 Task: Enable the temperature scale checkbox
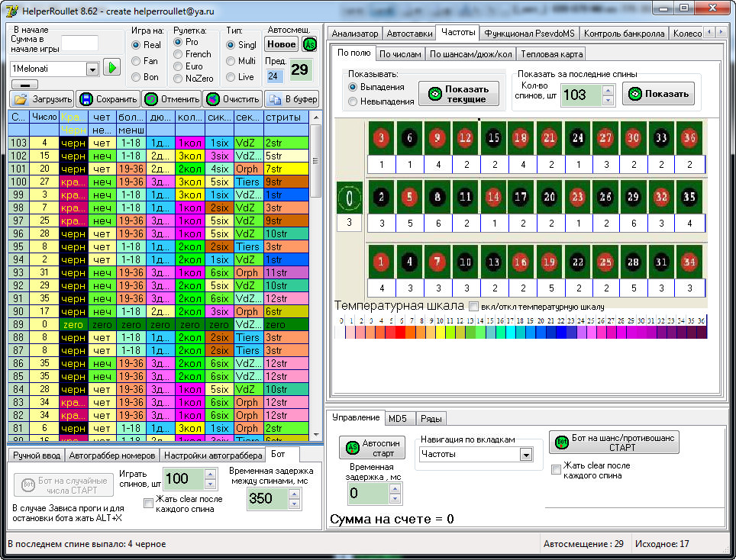(x=474, y=306)
